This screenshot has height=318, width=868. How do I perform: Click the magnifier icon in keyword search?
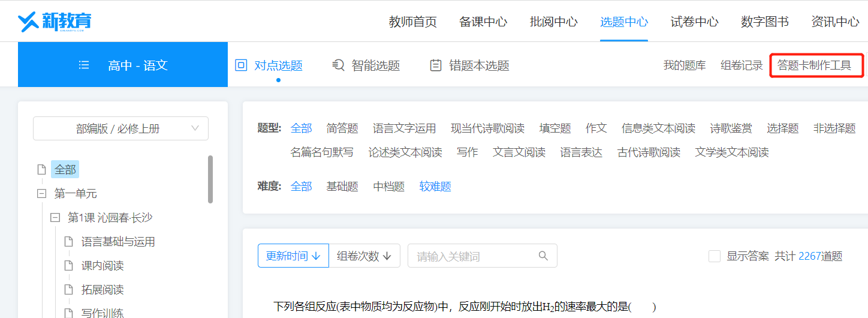[543, 256]
